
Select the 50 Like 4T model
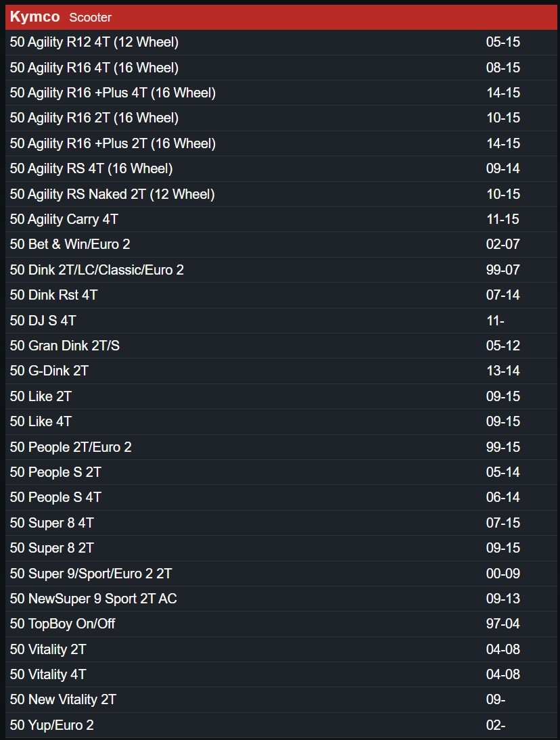pos(281,421)
